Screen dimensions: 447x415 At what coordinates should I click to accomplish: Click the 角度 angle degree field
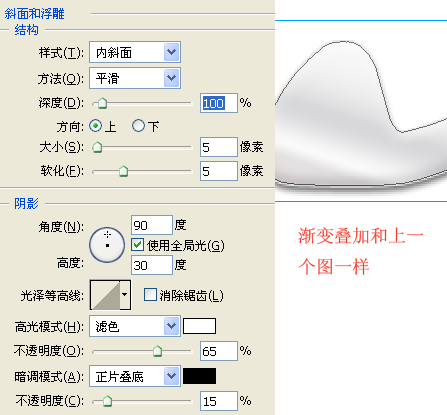coord(152,225)
